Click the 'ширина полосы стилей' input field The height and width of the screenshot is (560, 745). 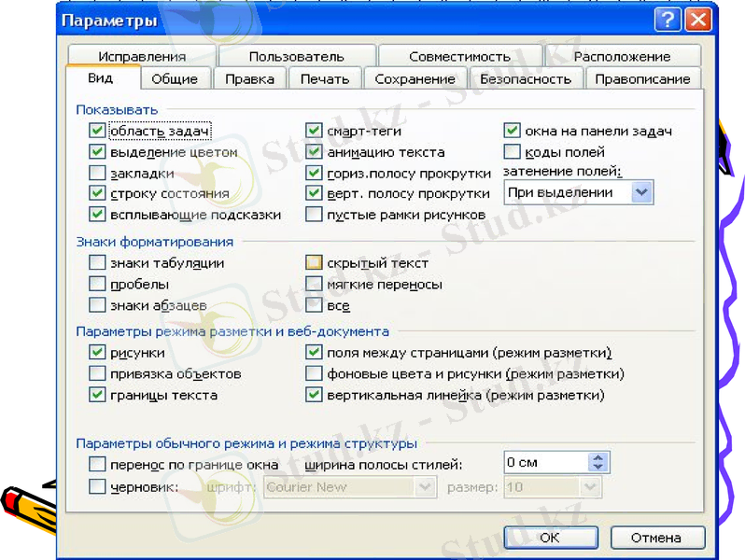545,463
